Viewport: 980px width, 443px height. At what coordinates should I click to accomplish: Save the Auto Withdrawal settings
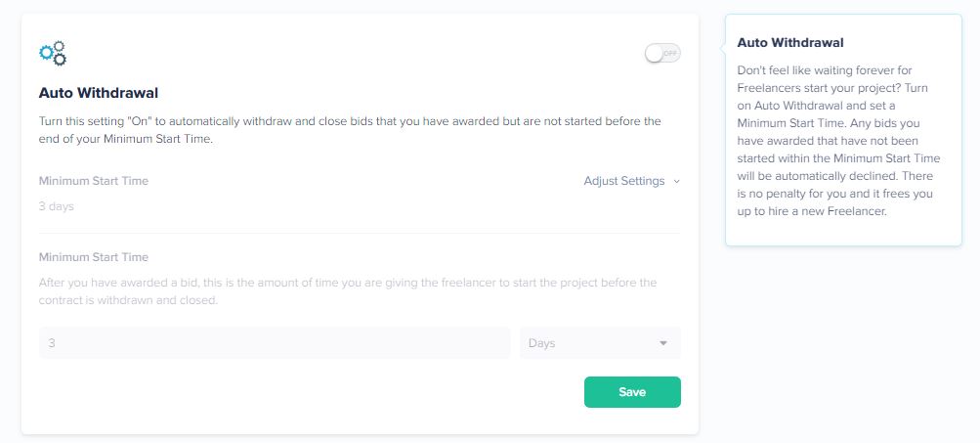[632, 392]
